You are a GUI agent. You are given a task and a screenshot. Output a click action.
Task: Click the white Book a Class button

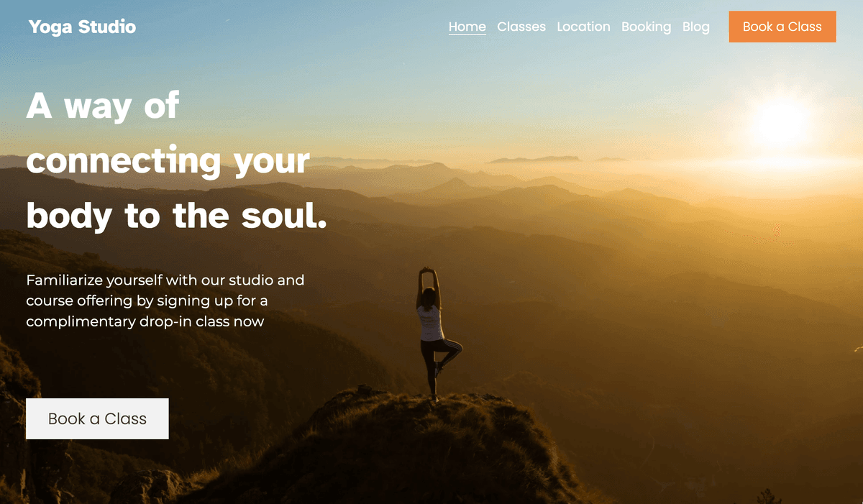[x=97, y=418]
